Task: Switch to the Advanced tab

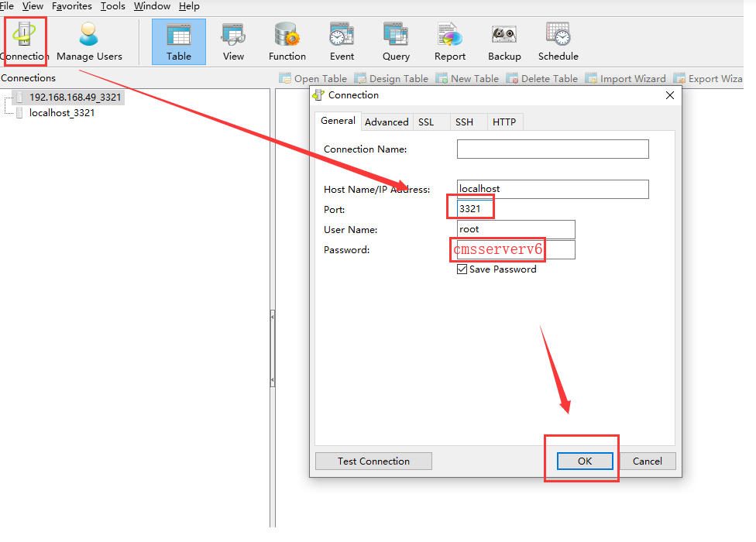Action: [387, 122]
